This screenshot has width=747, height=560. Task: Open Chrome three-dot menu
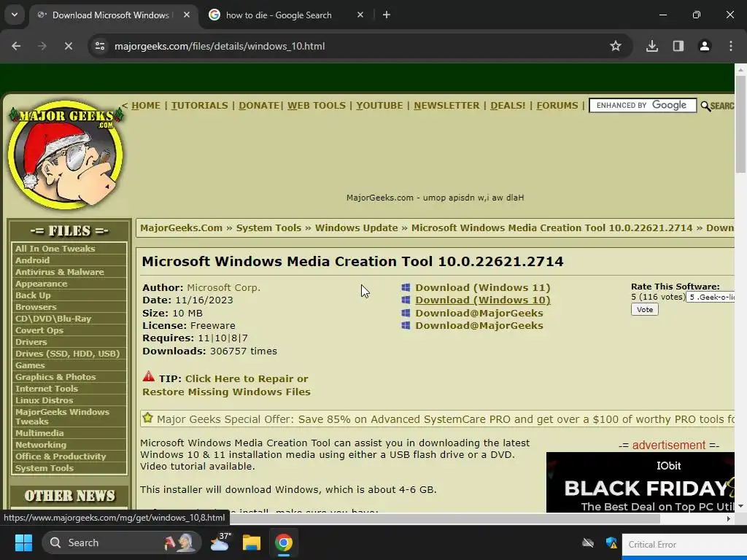point(731,46)
